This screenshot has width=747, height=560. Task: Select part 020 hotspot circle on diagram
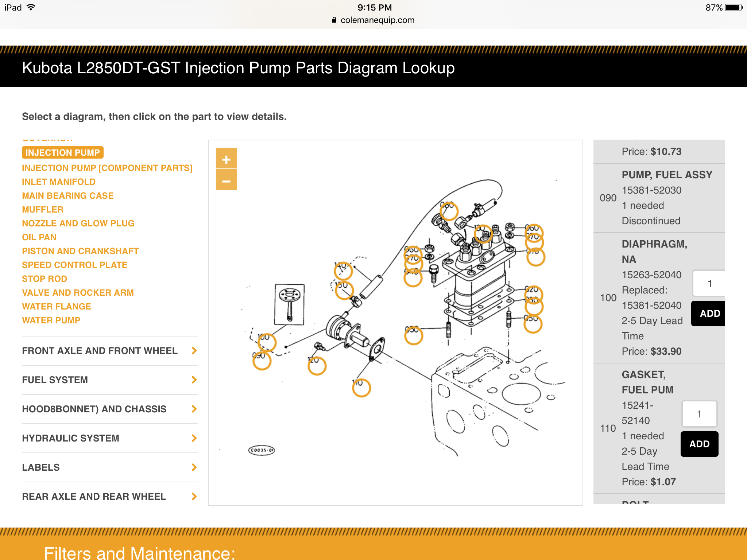click(534, 295)
